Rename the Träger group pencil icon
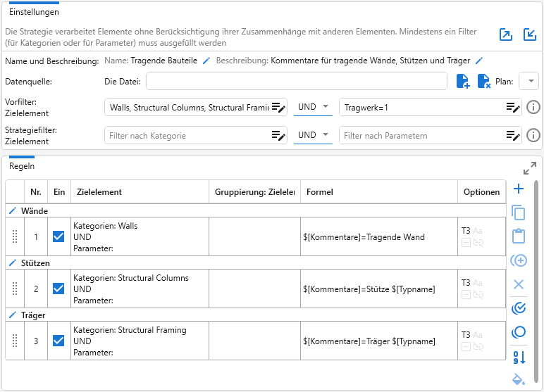The height and width of the screenshot is (392, 544). 13,315
